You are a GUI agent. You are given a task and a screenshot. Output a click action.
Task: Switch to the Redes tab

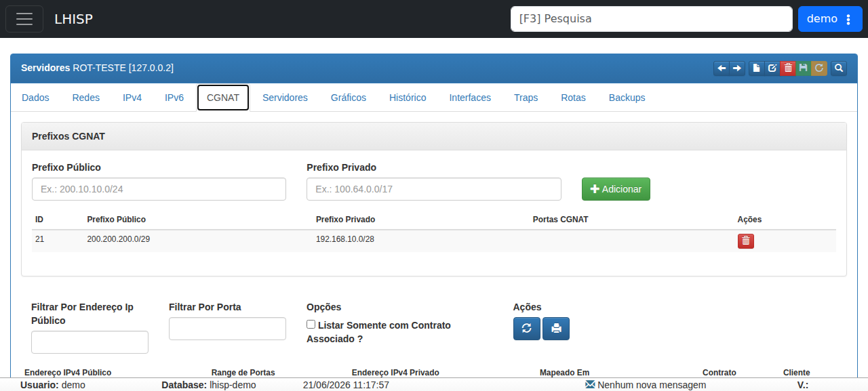coord(86,98)
